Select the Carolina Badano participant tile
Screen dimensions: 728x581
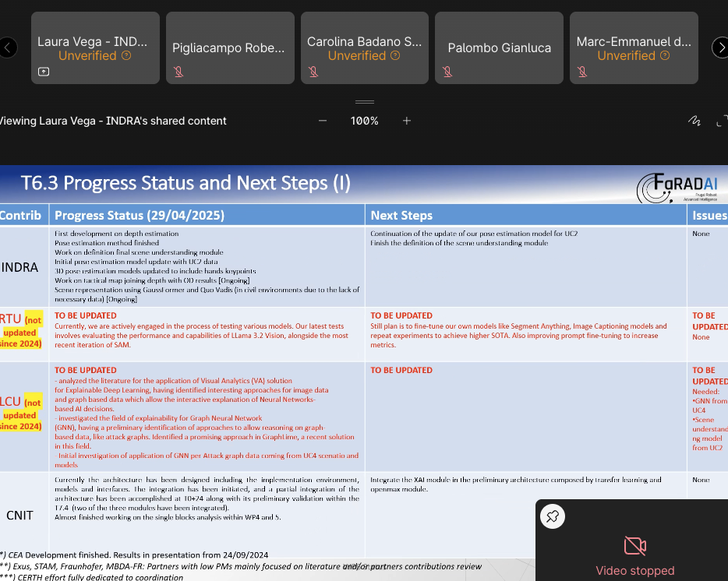tap(365, 48)
